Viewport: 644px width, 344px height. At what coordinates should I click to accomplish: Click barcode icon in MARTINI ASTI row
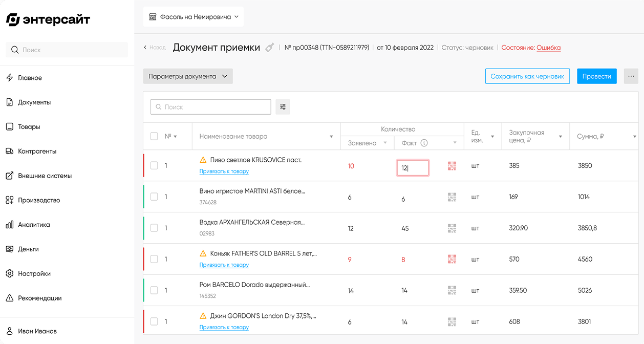[452, 197]
